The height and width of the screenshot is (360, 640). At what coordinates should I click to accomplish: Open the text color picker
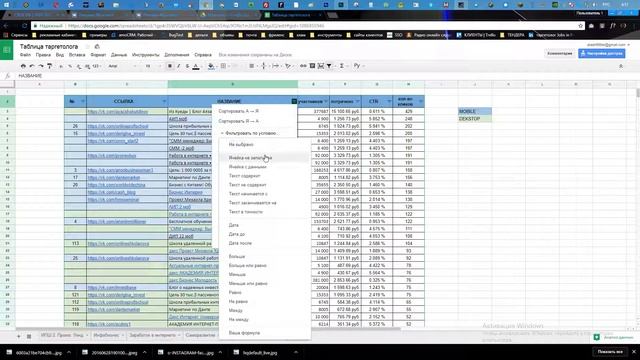coord(196,66)
